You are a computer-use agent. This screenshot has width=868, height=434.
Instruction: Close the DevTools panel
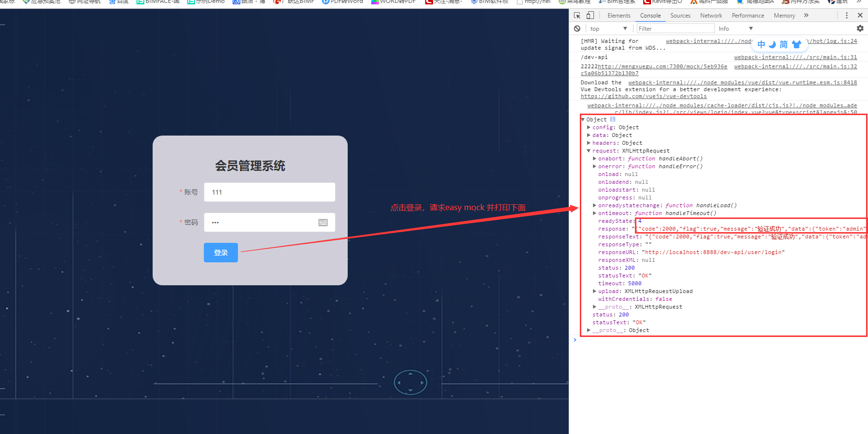click(860, 15)
